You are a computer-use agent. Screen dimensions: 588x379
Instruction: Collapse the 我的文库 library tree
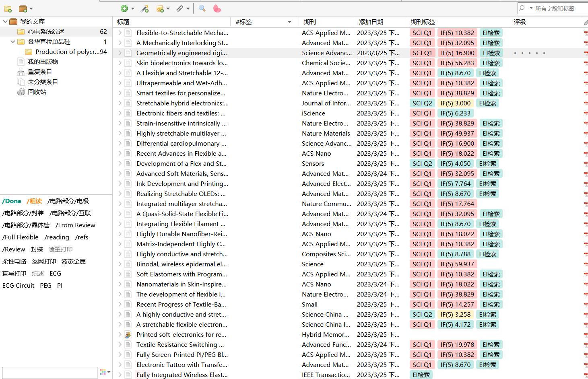(5, 22)
